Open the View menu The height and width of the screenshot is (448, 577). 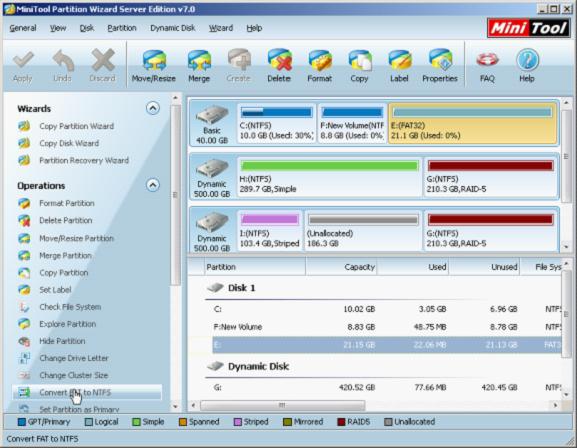(58, 28)
